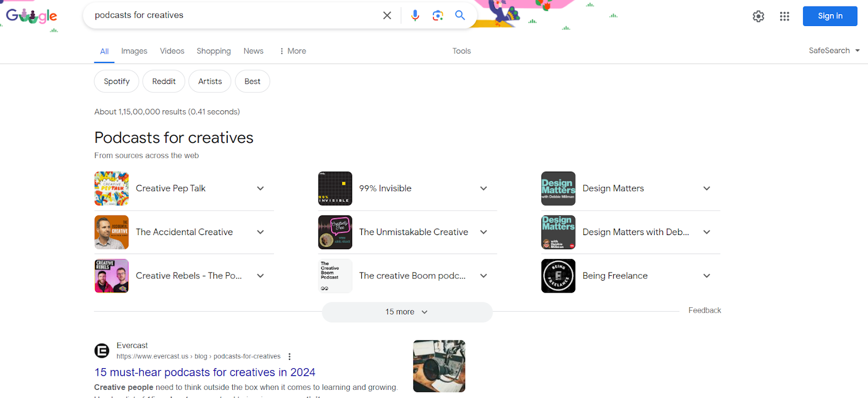Click The Unmistakable Creative cover art
This screenshot has width=868, height=398.
pyautogui.click(x=335, y=232)
